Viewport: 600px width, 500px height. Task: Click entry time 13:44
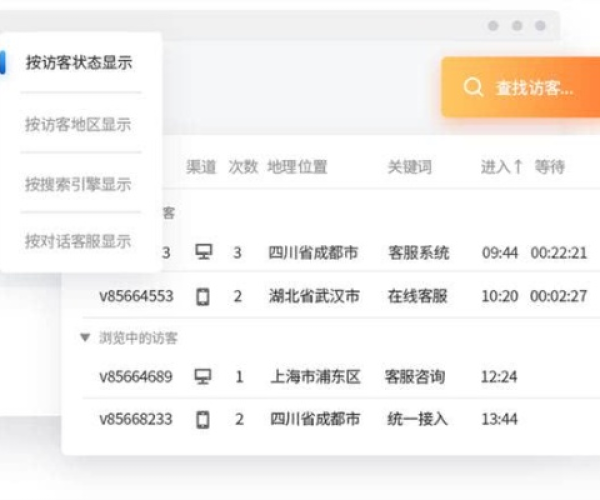point(499,419)
